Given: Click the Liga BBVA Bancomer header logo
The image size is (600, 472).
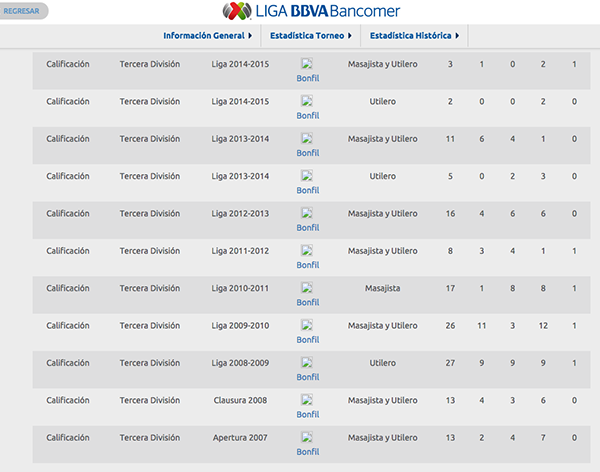Looking at the screenshot, I should coord(310,11).
